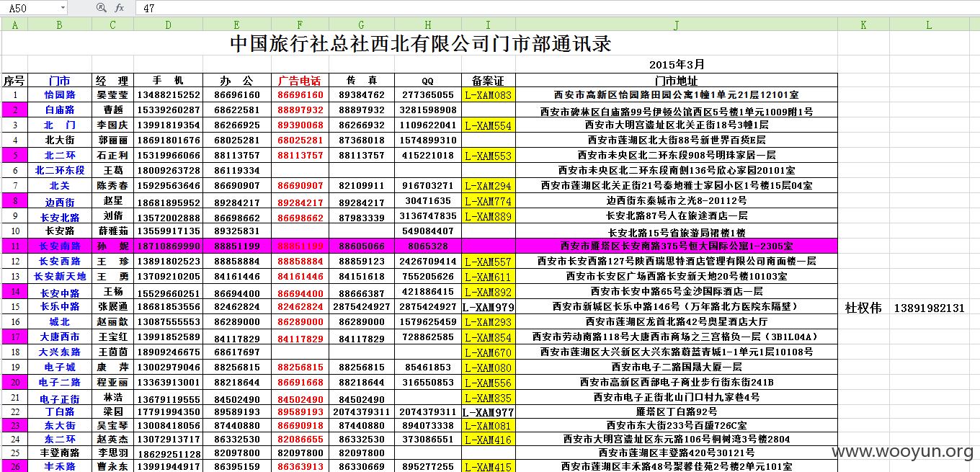Select column E header
Viewport: 980px width, 472px height.
coord(237,25)
